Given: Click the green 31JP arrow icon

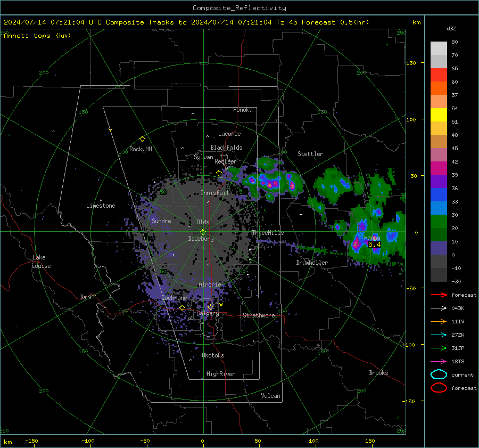Looking at the screenshot, I should (x=439, y=348).
